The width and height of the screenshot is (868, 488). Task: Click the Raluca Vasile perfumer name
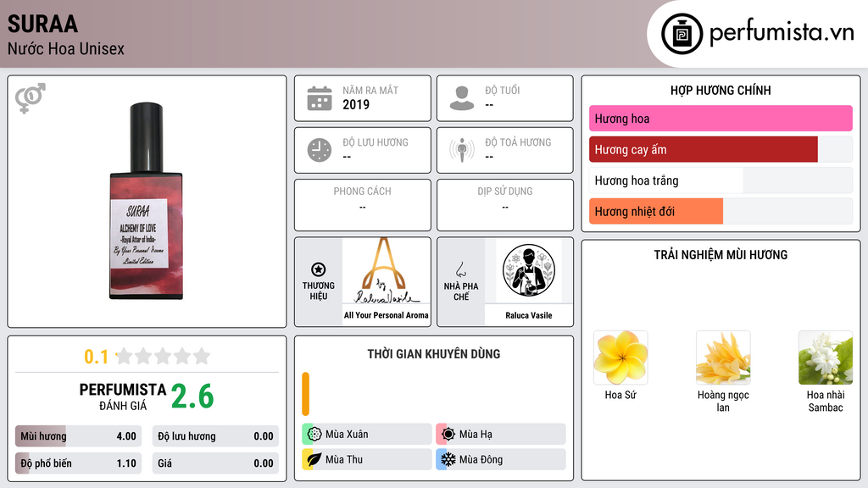point(529,315)
